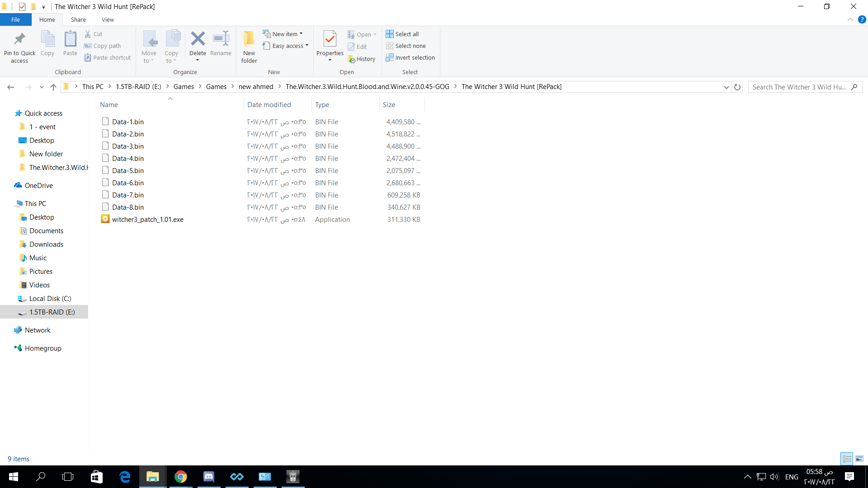Switch to large icons view layout
Viewport: 868px width, 488px height.
pos(859,459)
